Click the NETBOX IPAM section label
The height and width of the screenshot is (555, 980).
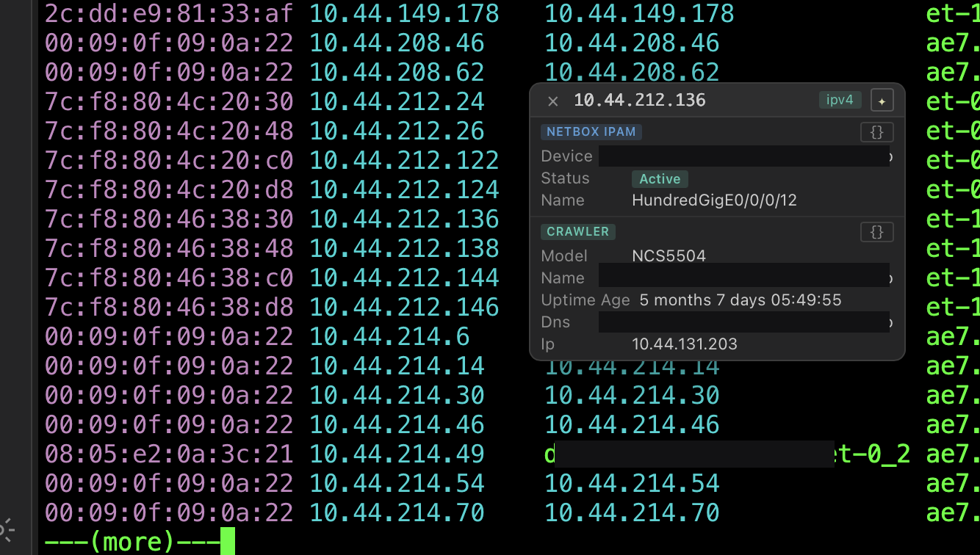[591, 132]
